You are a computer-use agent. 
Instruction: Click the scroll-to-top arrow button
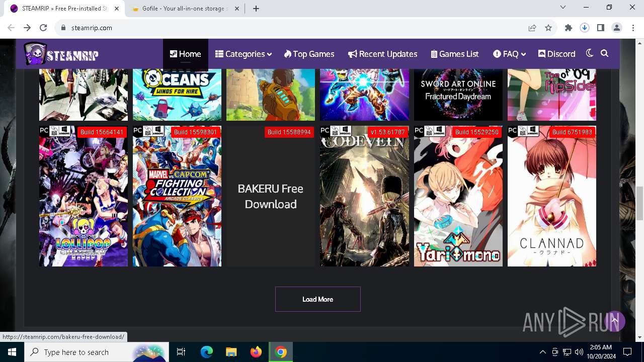coord(614,320)
